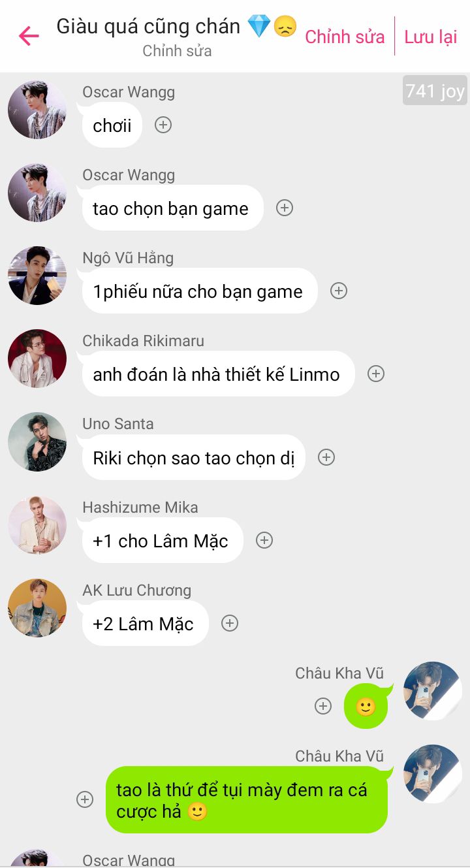Image resolution: width=470 pixels, height=868 pixels.
Task: Tap plus icon left of the green emoji bubble
Action: 323,706
